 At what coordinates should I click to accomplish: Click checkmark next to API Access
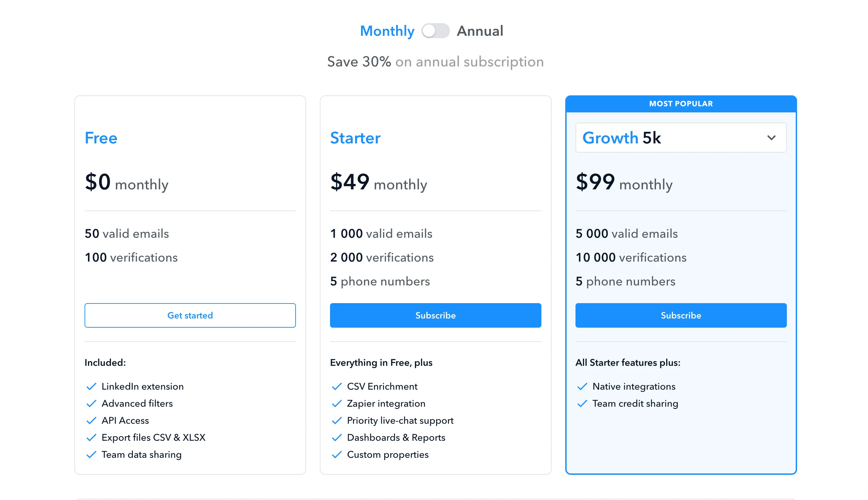91,421
